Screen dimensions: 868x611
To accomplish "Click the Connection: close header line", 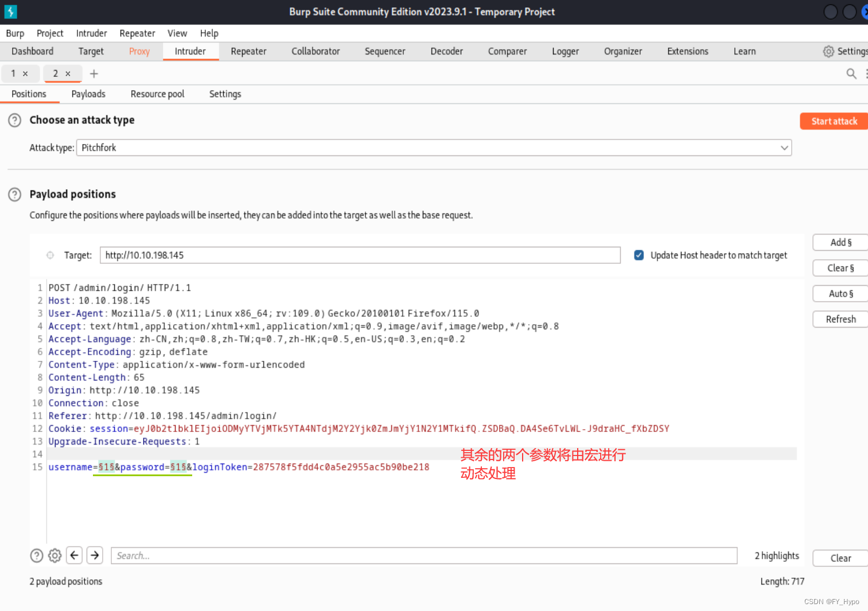I will pos(94,403).
